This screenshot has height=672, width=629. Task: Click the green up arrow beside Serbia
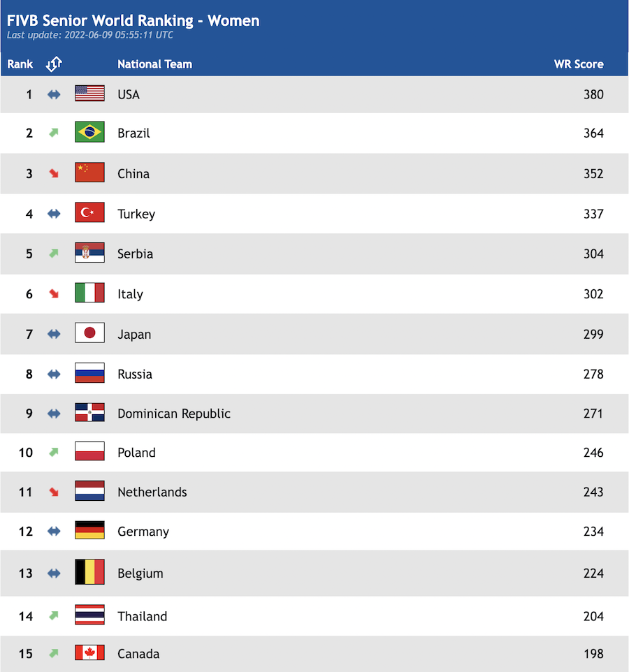(x=54, y=254)
